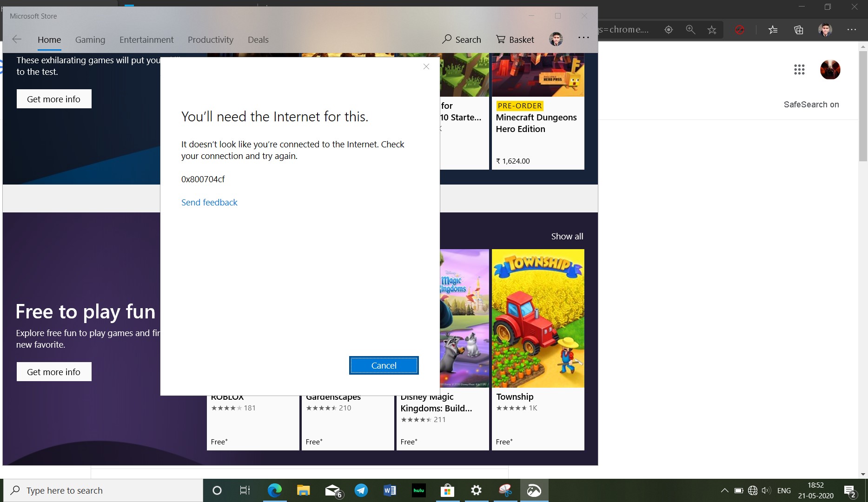Viewport: 868px width, 502px height.
Task: Open Telegram from the taskbar
Action: pos(361,490)
